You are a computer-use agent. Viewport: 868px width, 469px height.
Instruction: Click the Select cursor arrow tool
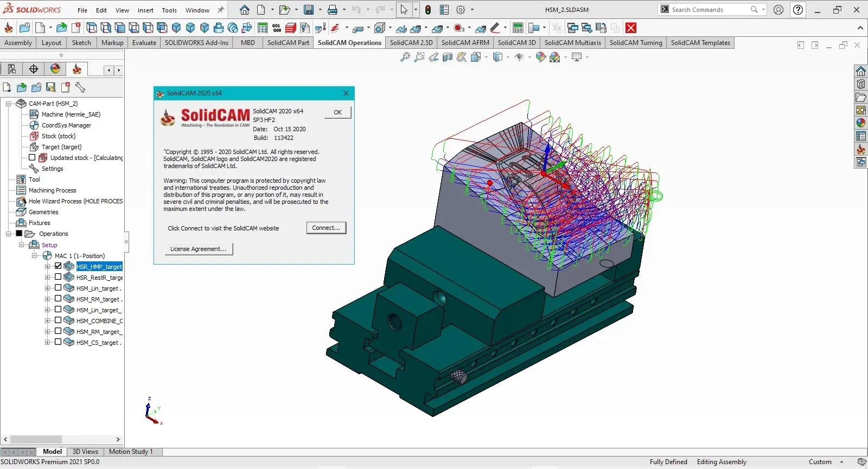404,10
